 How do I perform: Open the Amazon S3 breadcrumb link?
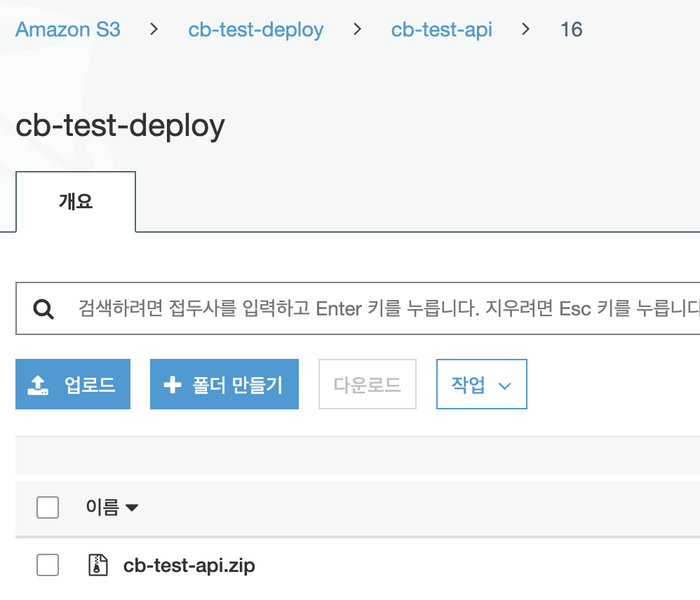[x=68, y=29]
